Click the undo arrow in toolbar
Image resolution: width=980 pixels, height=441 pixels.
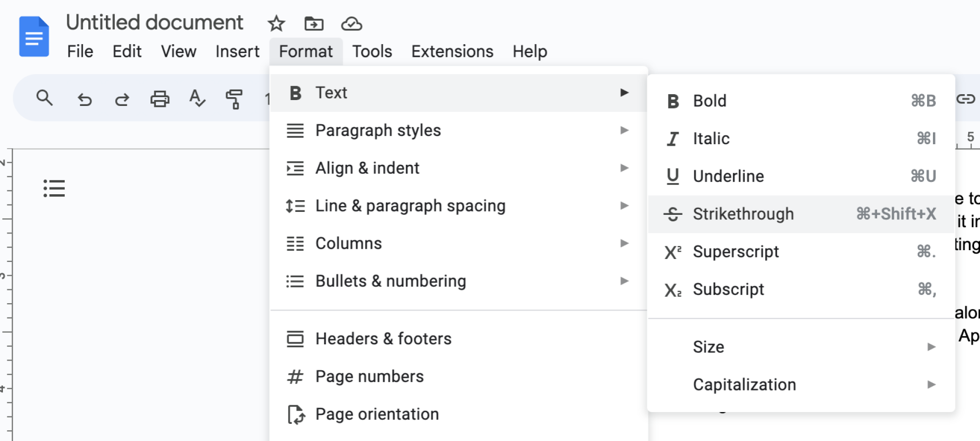pos(85,100)
